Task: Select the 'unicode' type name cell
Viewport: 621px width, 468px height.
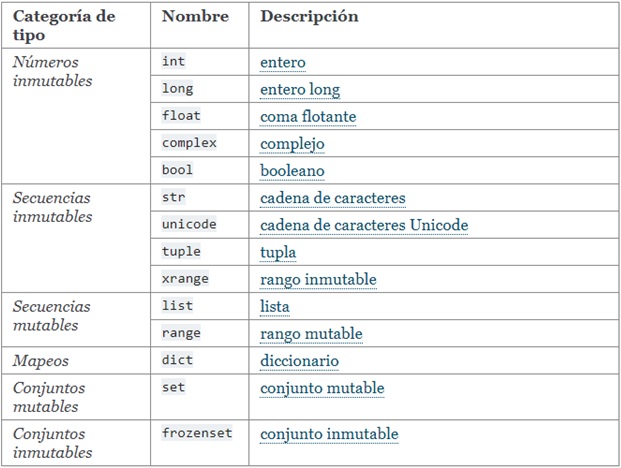Action: 189,225
